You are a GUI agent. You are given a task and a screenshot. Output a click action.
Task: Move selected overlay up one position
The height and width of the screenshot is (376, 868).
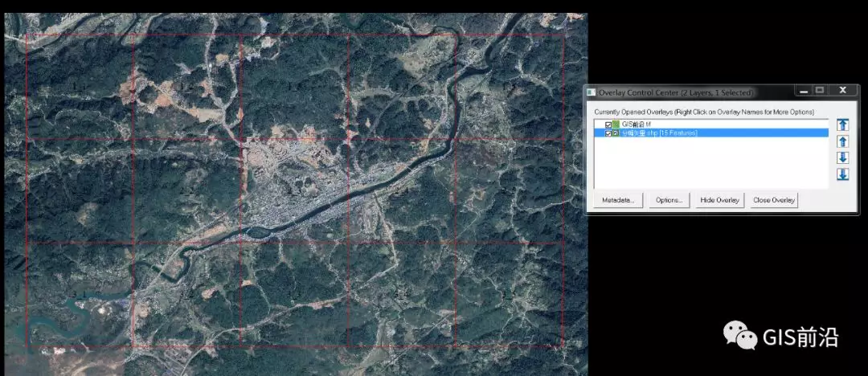[x=842, y=141]
